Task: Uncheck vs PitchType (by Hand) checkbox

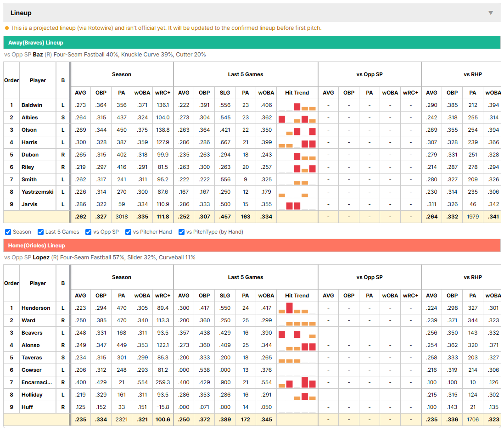Action: [182, 232]
